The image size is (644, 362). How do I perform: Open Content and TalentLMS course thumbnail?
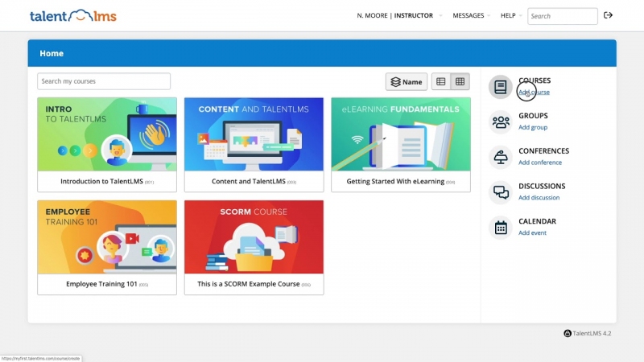[254, 134]
